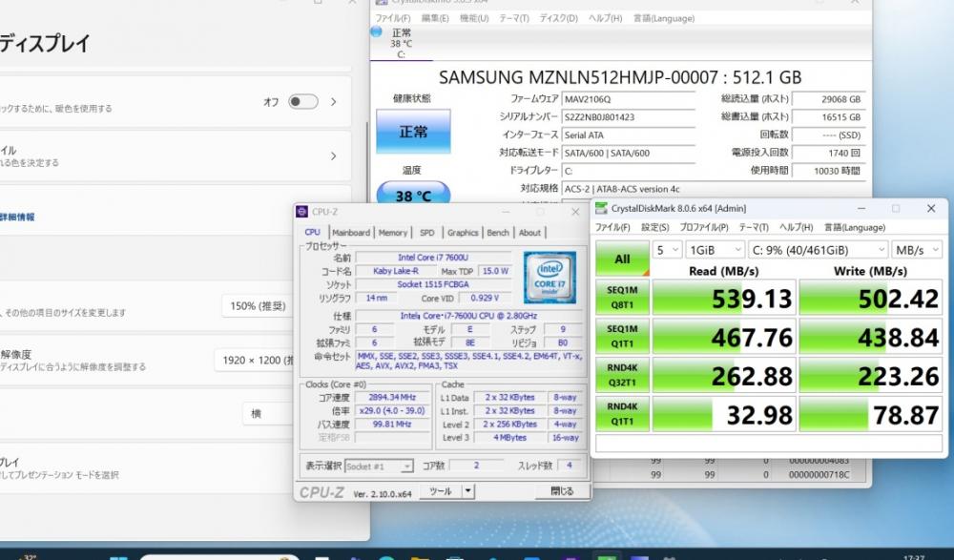This screenshot has height=560, width=954.
Task: Click the 閉じる button in CPU-Z
Action: coord(562,490)
